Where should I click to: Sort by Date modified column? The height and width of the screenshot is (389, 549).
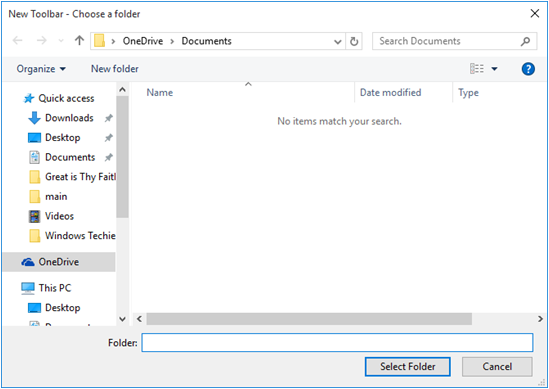(x=390, y=93)
